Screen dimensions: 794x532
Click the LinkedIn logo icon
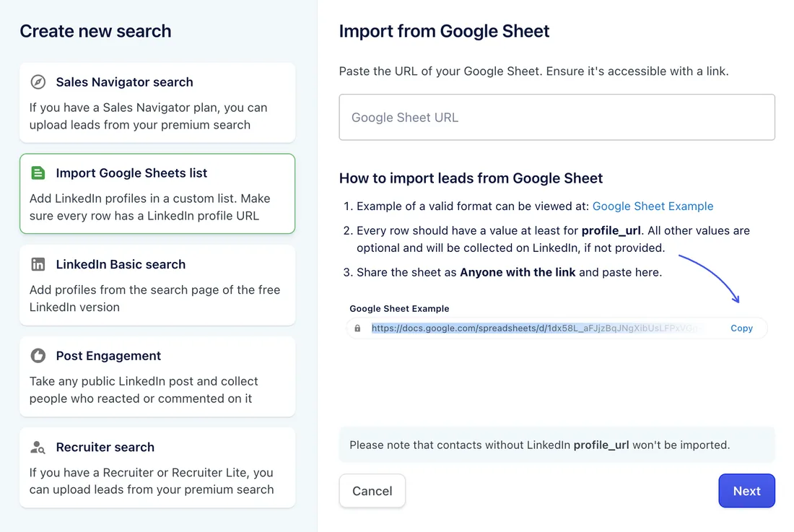(38, 264)
